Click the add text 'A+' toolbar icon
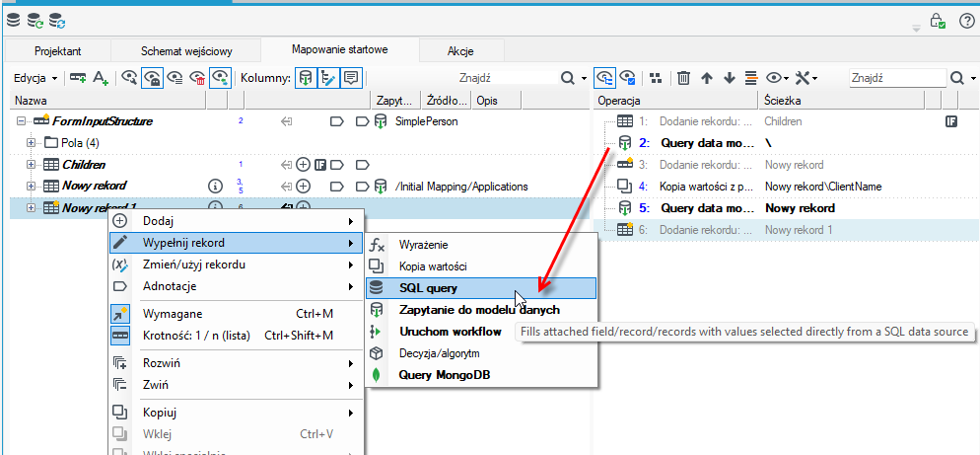Image resolution: width=980 pixels, height=455 pixels. click(101, 78)
